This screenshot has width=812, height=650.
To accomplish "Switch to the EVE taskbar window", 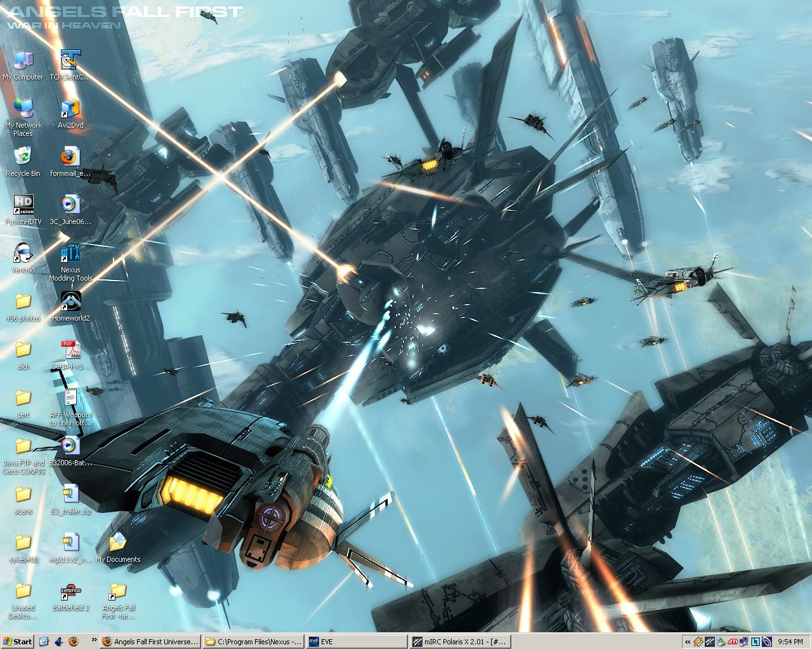I will (x=357, y=642).
